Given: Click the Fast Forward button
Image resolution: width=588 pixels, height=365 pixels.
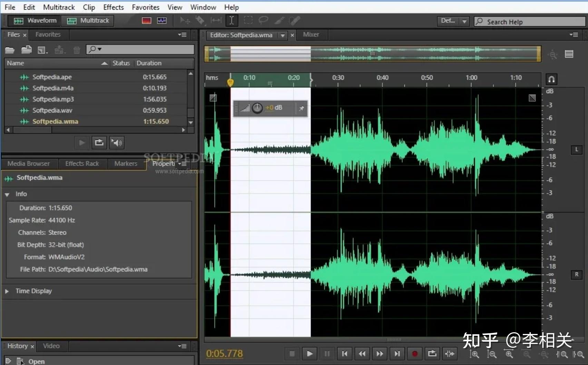Looking at the screenshot, I should coord(380,354).
